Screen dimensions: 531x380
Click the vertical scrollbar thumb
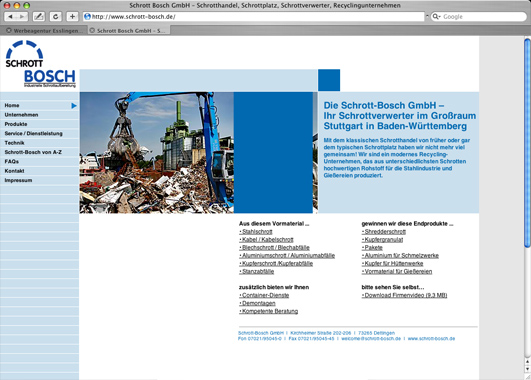tap(527, 143)
